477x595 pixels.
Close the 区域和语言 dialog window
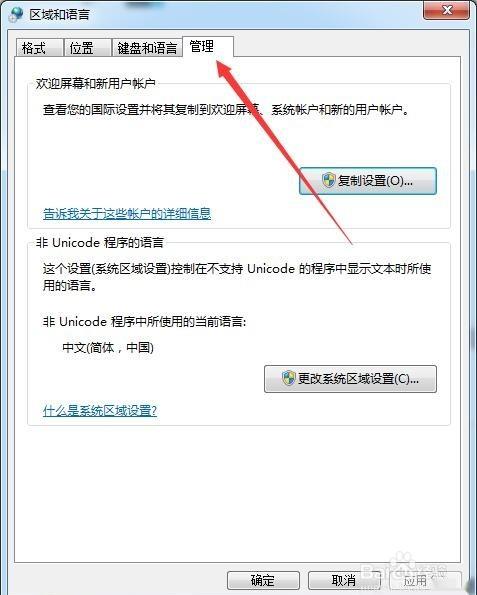(447, 10)
